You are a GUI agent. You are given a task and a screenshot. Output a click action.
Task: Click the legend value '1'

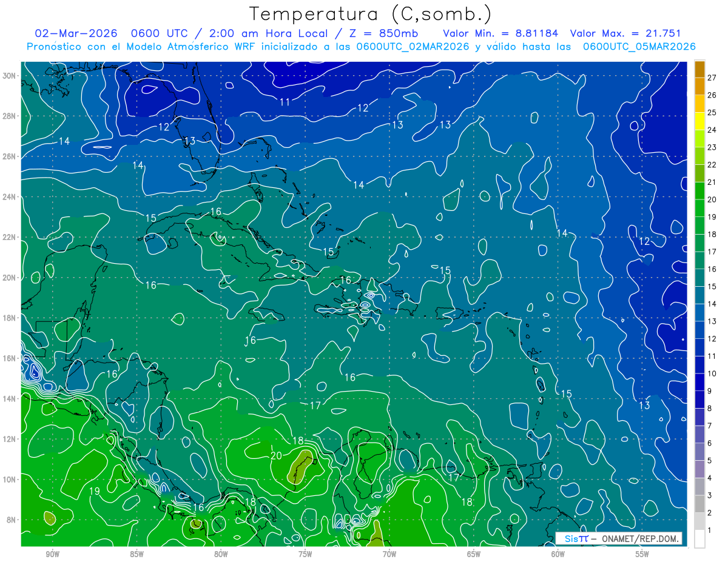tap(710, 530)
